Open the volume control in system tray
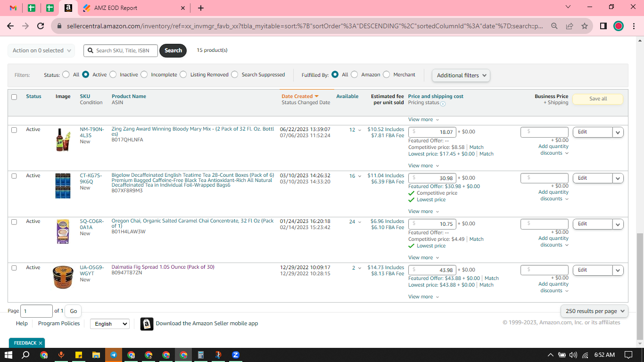Viewport: 644px width, 362px height. [573, 355]
